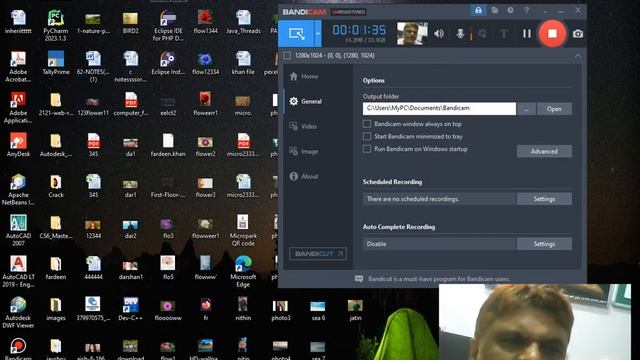Click the webcam overlay at screen corner
Viewport: 640px width, 360px height.
(x=535, y=322)
